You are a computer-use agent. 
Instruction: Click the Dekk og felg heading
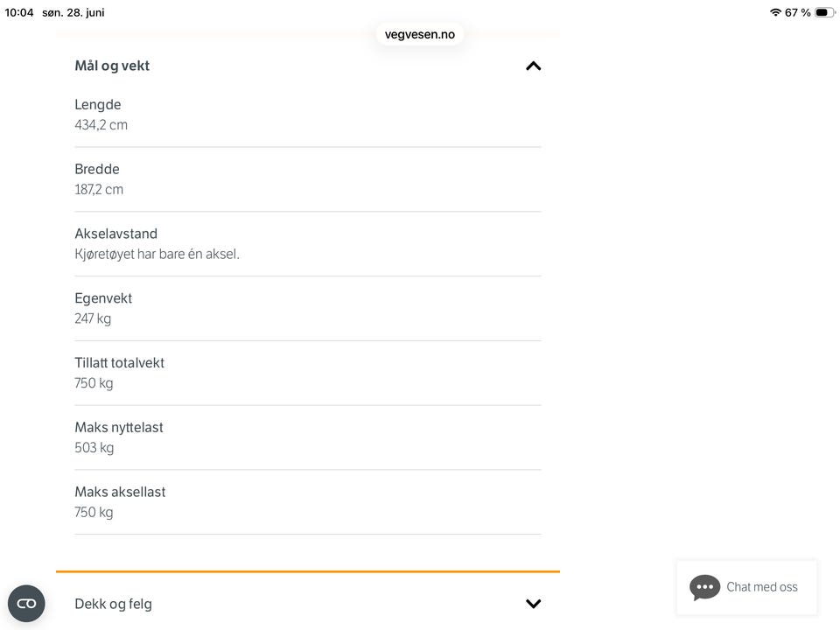tap(113, 604)
